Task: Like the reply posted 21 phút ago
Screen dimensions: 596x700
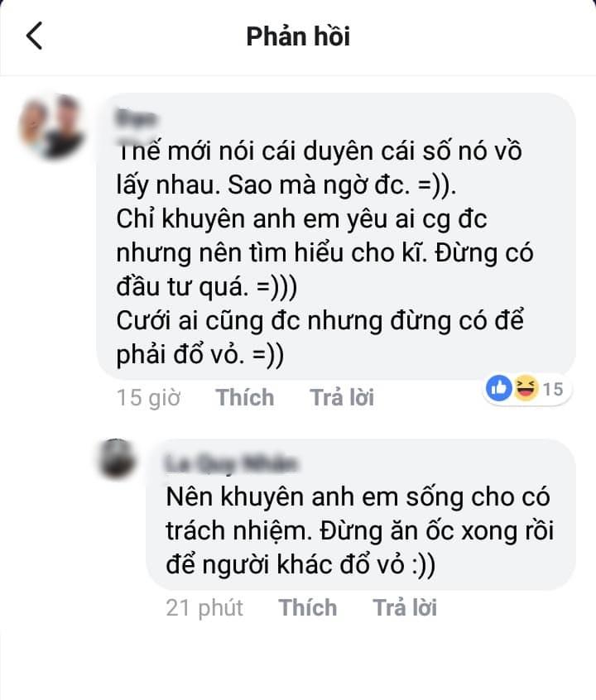Action: 308,607
